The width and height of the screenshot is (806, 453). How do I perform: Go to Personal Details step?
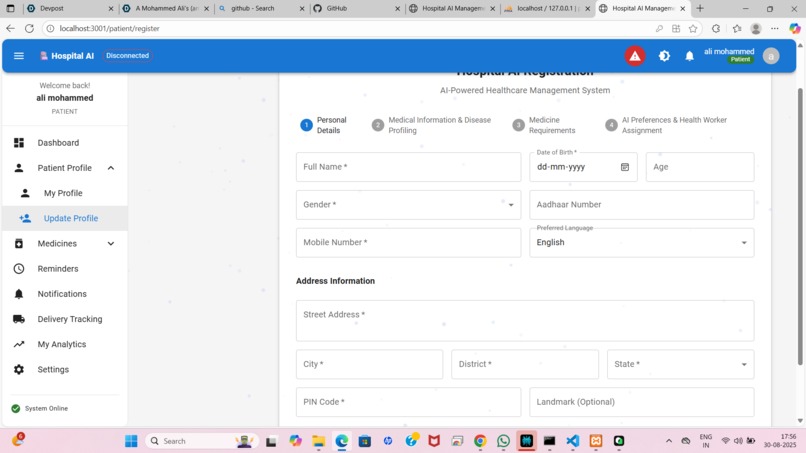pos(323,125)
